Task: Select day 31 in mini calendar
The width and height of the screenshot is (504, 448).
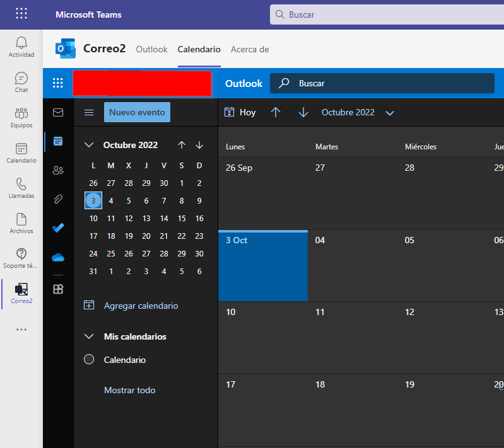Action: pyautogui.click(x=93, y=272)
